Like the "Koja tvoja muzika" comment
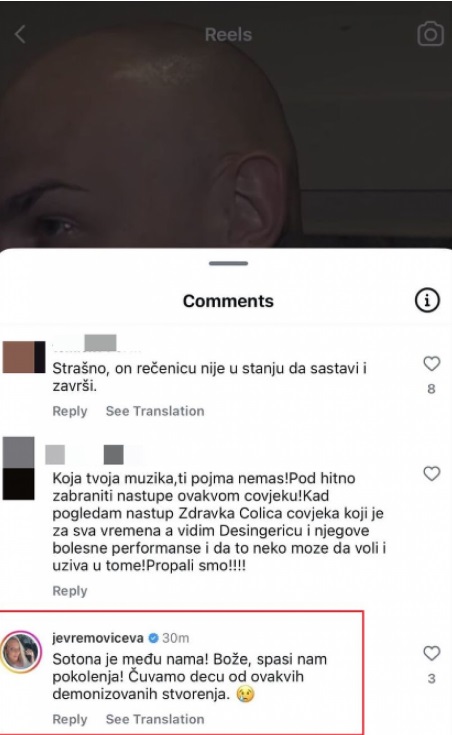This screenshot has width=452, height=735. [431, 473]
